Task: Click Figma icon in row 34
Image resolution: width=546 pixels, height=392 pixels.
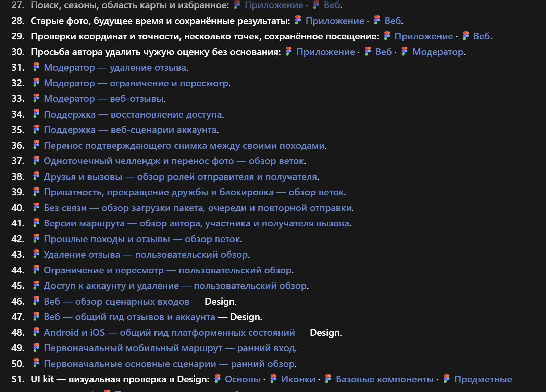Action: pos(36,114)
